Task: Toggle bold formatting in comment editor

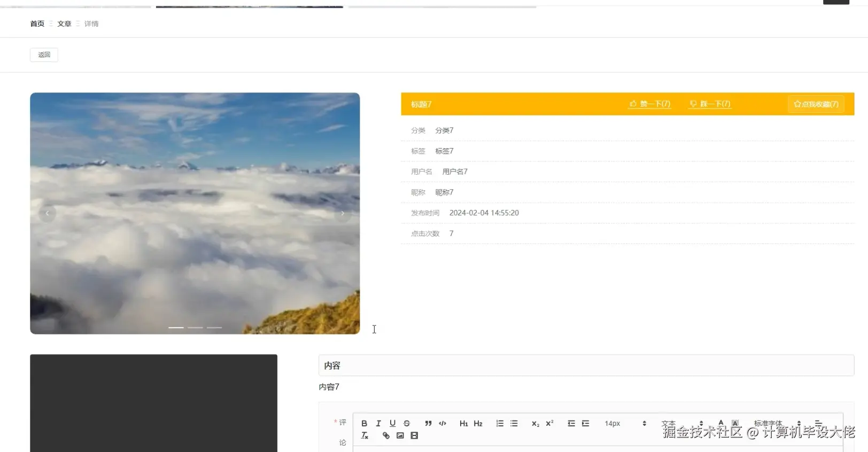Action: point(364,423)
